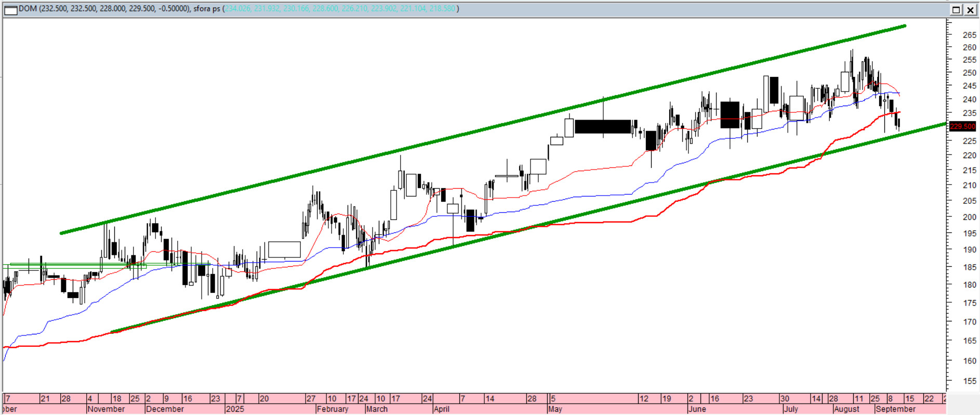Click the April month label
980x415 pixels.
pyautogui.click(x=441, y=409)
